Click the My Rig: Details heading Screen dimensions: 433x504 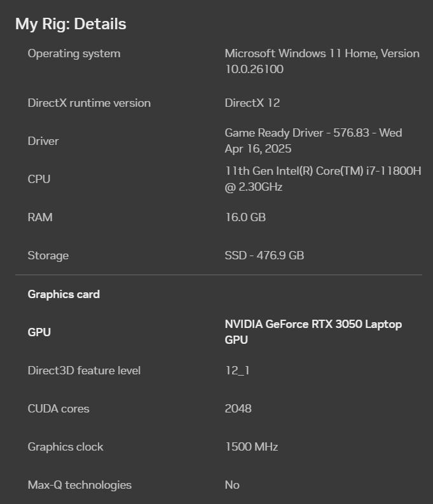(71, 24)
